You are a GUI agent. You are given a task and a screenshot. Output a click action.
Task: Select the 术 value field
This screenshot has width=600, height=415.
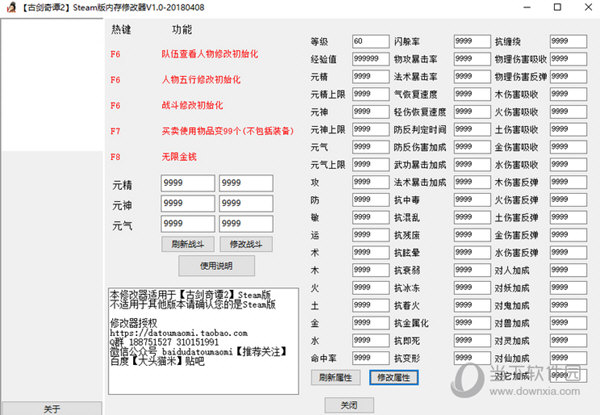tap(370, 252)
